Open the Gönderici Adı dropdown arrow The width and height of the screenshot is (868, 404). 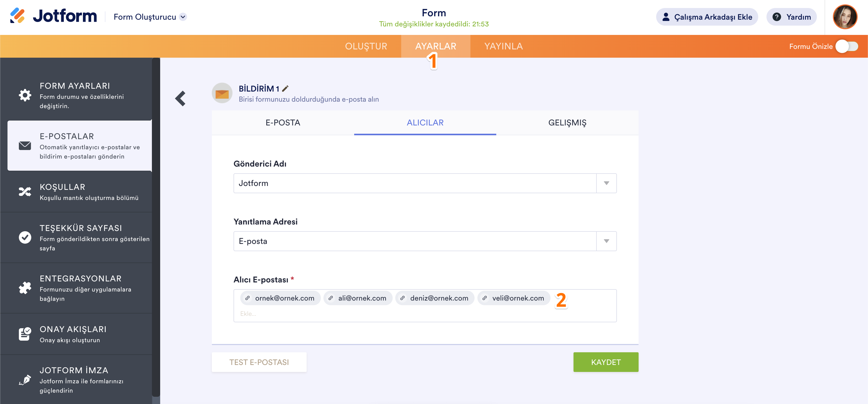(x=606, y=183)
